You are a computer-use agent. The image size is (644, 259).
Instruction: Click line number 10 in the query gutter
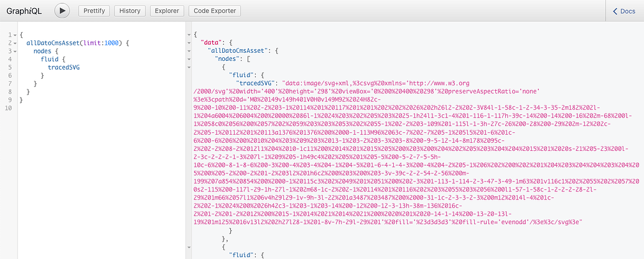click(x=7, y=107)
